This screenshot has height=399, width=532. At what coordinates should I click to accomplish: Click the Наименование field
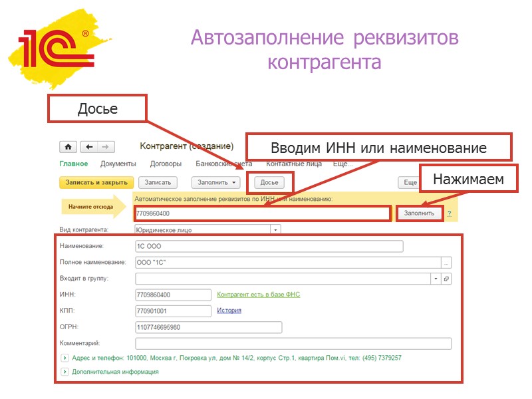[269, 246]
